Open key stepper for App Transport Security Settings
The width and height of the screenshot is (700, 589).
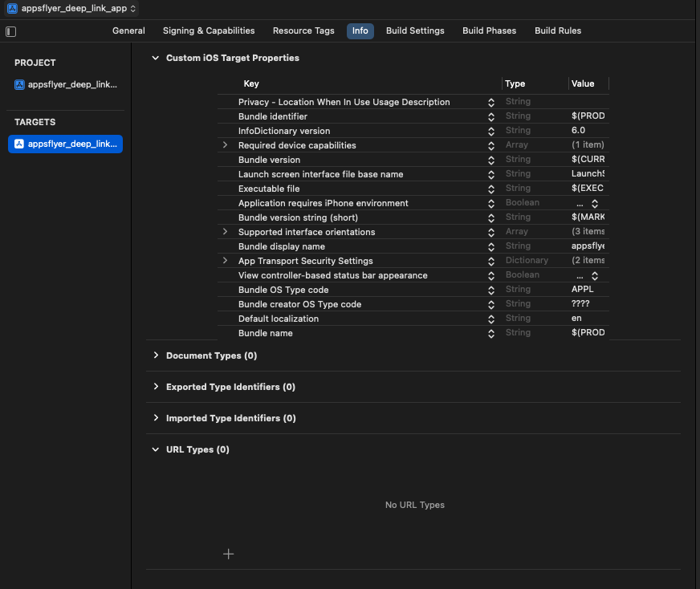[491, 261]
